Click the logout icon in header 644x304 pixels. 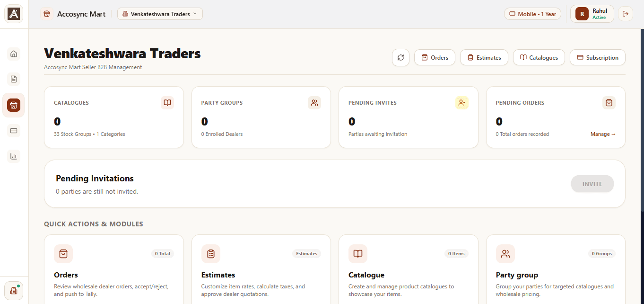point(626,14)
